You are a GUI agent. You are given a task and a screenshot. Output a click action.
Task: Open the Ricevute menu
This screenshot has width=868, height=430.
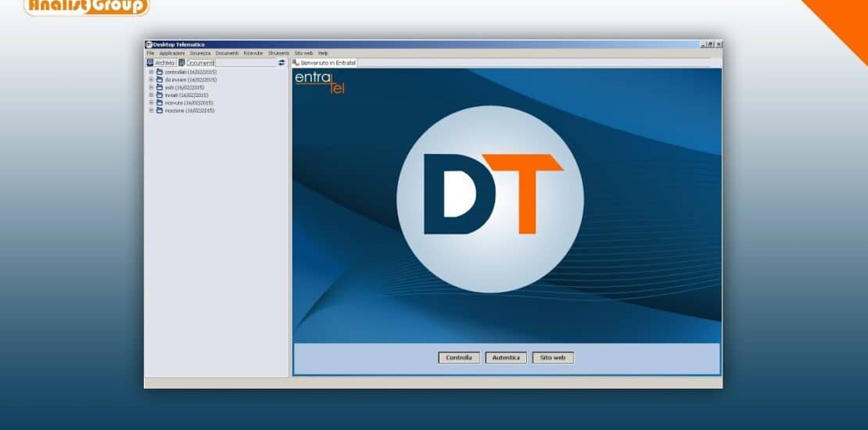click(253, 53)
